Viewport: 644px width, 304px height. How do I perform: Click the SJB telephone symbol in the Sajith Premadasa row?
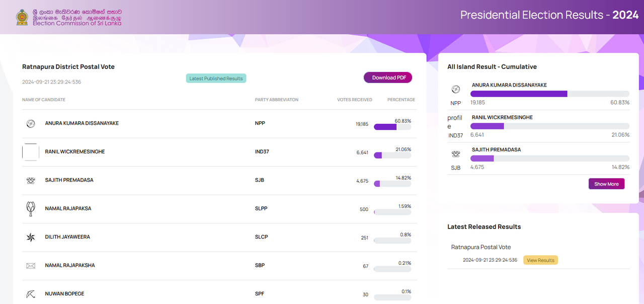[31, 180]
